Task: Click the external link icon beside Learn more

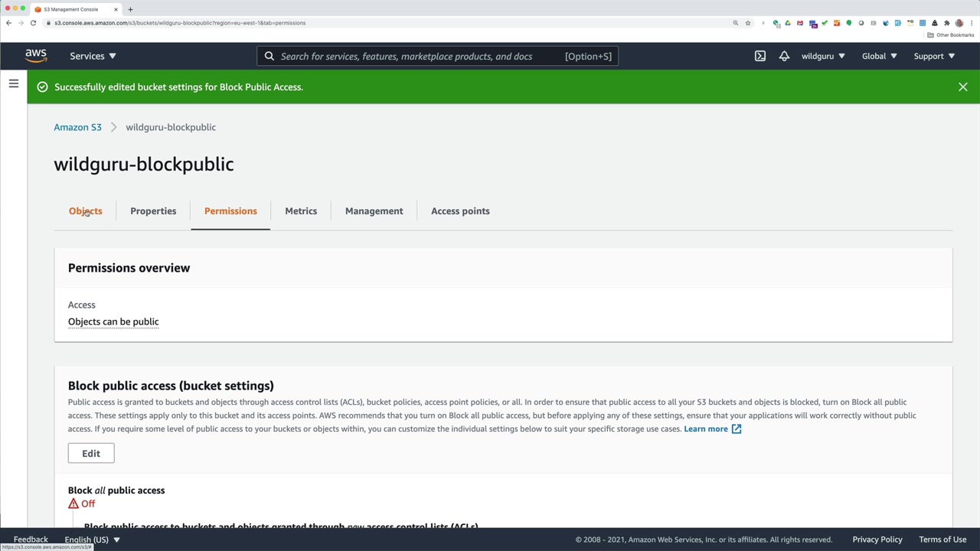Action: (737, 429)
